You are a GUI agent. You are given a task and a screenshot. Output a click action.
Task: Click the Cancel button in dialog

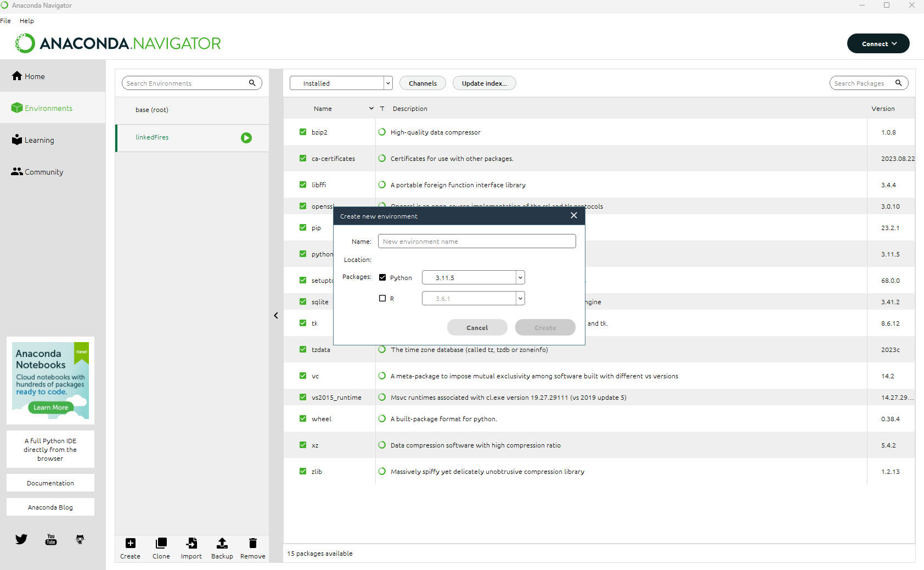tap(477, 327)
